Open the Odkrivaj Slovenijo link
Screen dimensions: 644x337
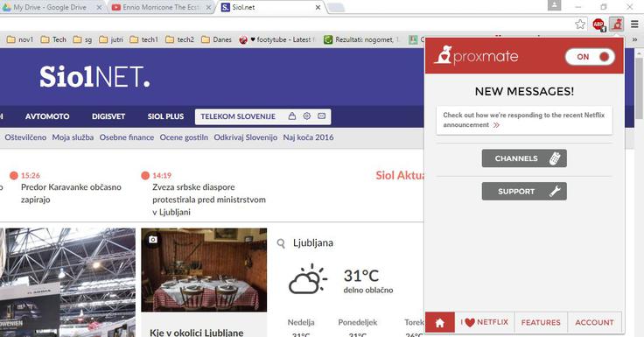tap(246, 137)
